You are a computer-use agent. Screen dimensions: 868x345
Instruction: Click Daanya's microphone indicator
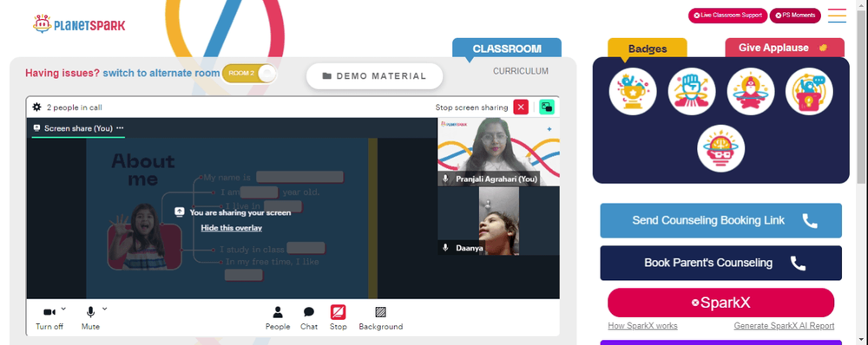(445, 248)
